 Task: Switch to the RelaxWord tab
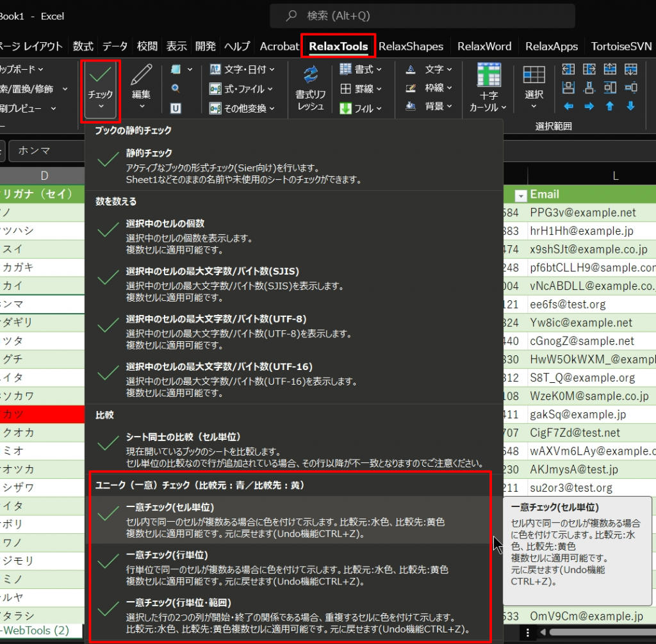pyautogui.click(x=484, y=46)
